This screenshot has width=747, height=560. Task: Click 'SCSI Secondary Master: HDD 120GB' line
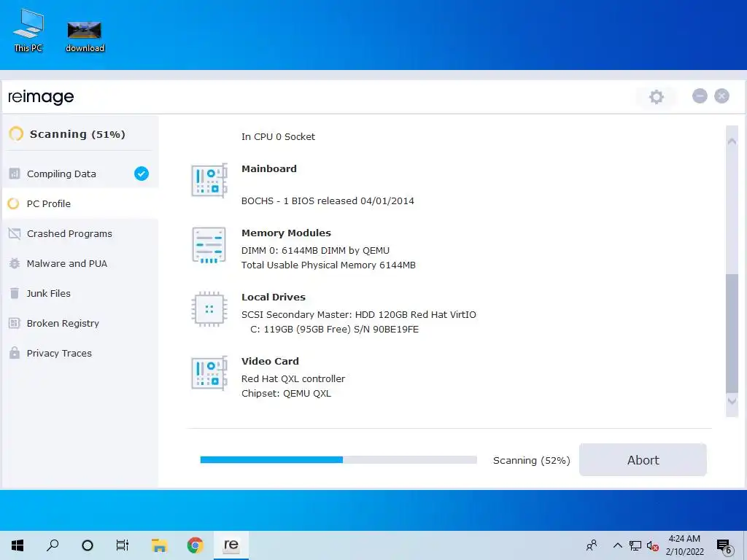point(359,315)
